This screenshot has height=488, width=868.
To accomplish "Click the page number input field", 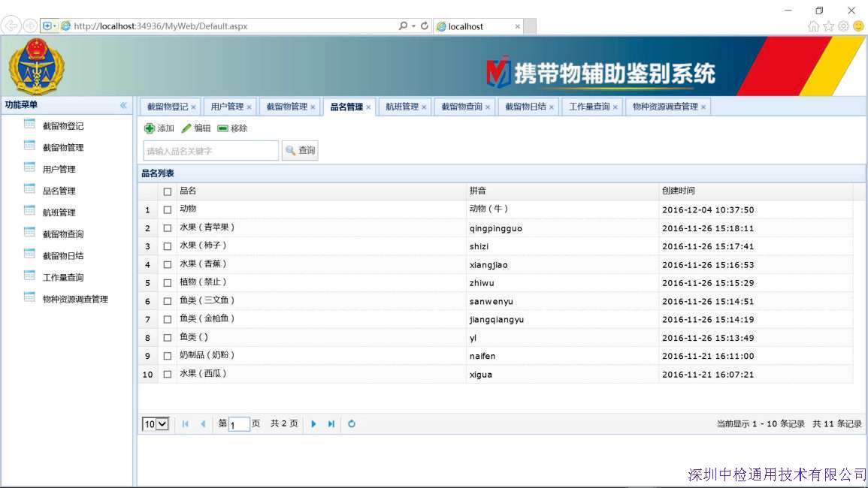I will tap(239, 424).
